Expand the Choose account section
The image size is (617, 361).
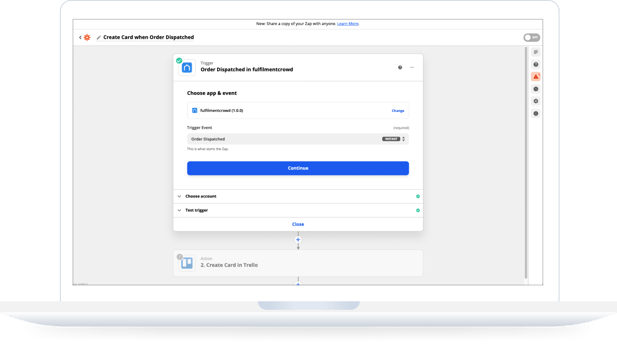pos(298,196)
